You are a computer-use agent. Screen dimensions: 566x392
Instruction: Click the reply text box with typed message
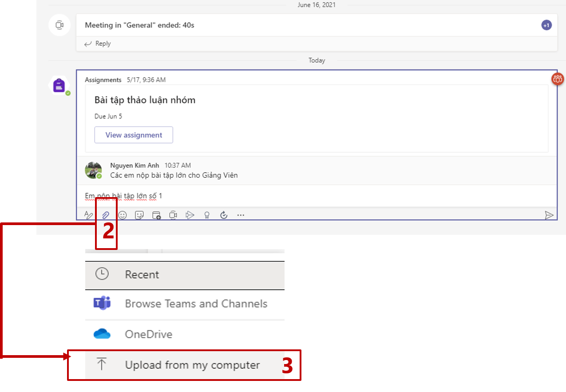click(311, 196)
